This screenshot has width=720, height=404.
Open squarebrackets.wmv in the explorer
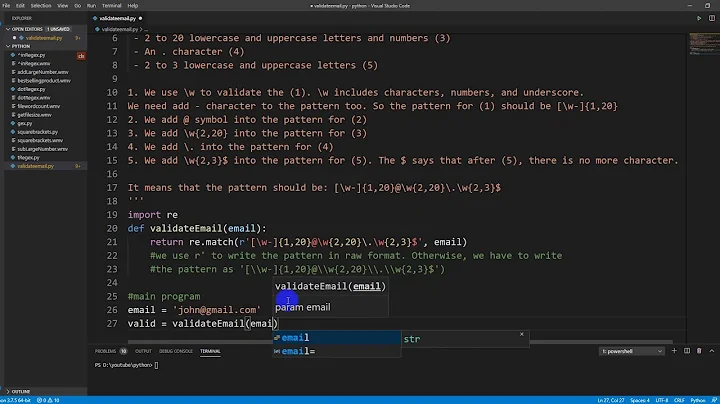click(40, 140)
